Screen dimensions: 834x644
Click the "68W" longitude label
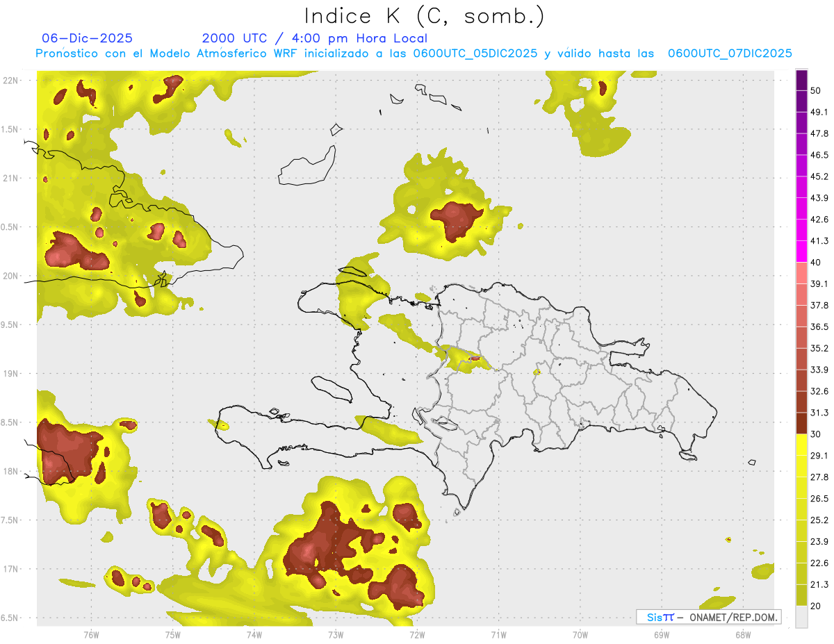pyautogui.click(x=743, y=635)
